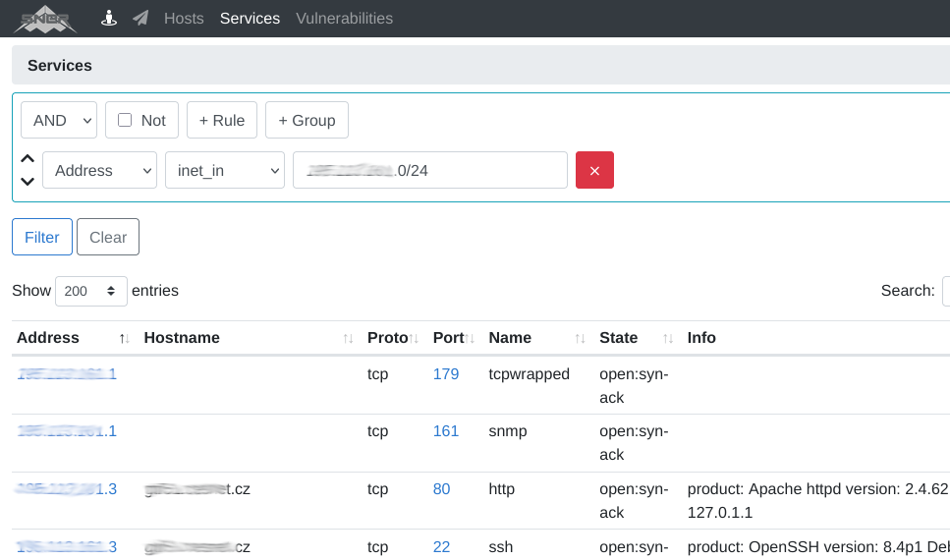Click the rule value input ending 0/24
This screenshot has width=950, height=560.
tap(430, 170)
